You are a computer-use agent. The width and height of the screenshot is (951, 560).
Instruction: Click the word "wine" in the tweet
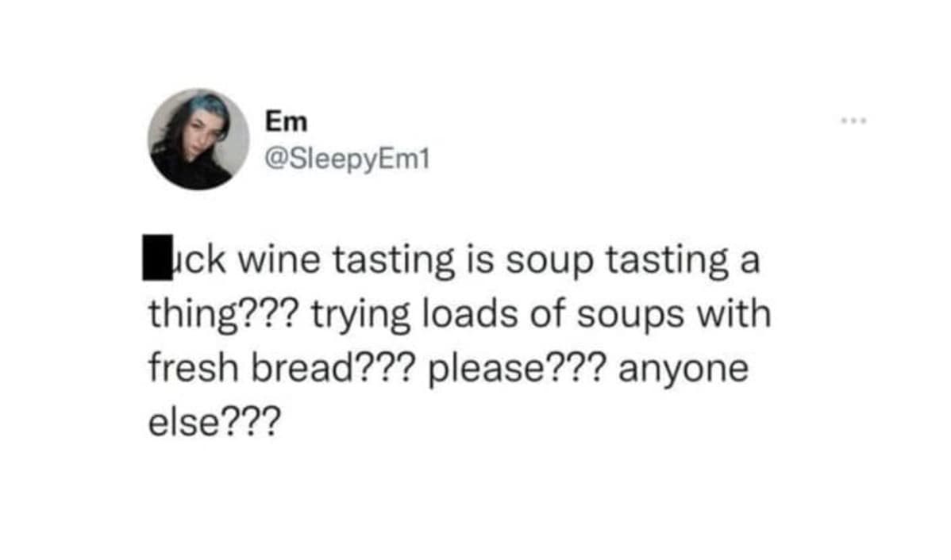tap(279, 260)
